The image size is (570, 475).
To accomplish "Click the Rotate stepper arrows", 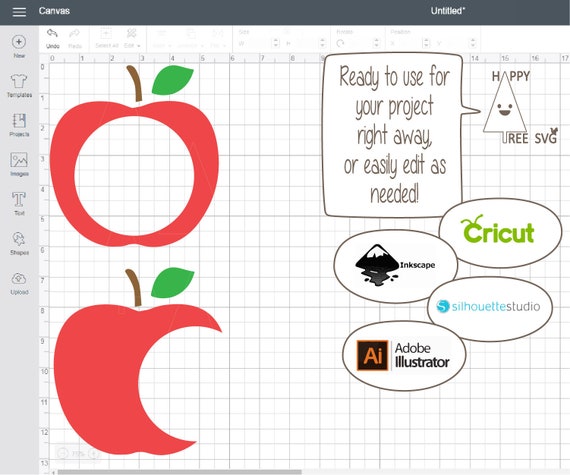I will click(x=377, y=43).
